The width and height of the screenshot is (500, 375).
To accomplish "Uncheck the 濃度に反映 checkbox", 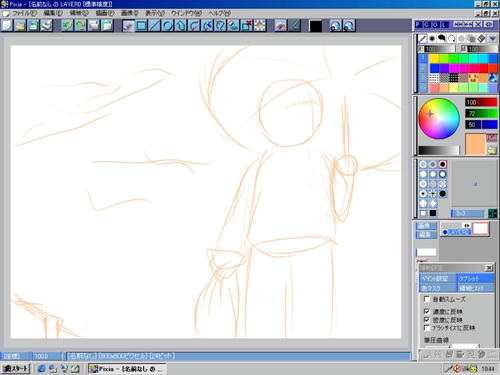I will [427, 311].
